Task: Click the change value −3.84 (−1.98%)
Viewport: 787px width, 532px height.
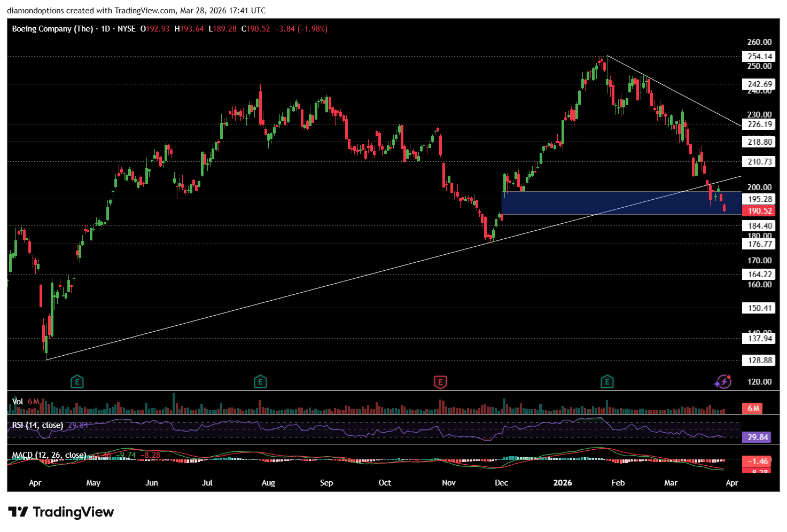Action: pos(301,29)
